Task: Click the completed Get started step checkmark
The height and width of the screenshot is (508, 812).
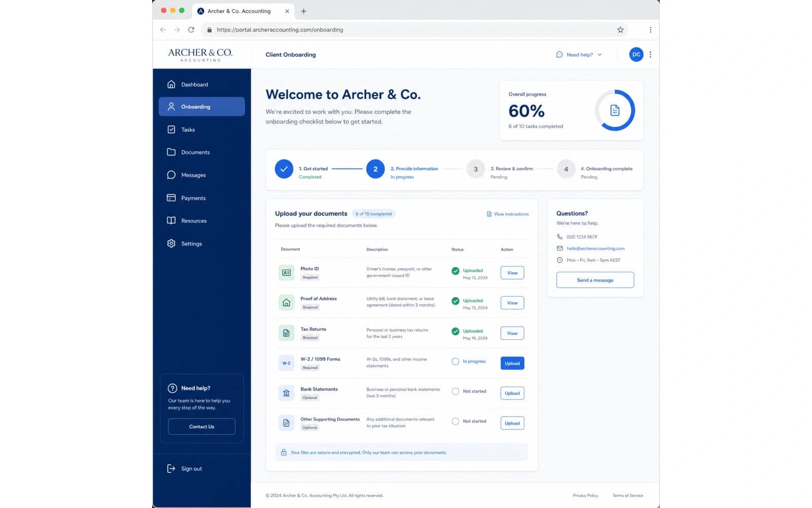Action: click(x=284, y=169)
